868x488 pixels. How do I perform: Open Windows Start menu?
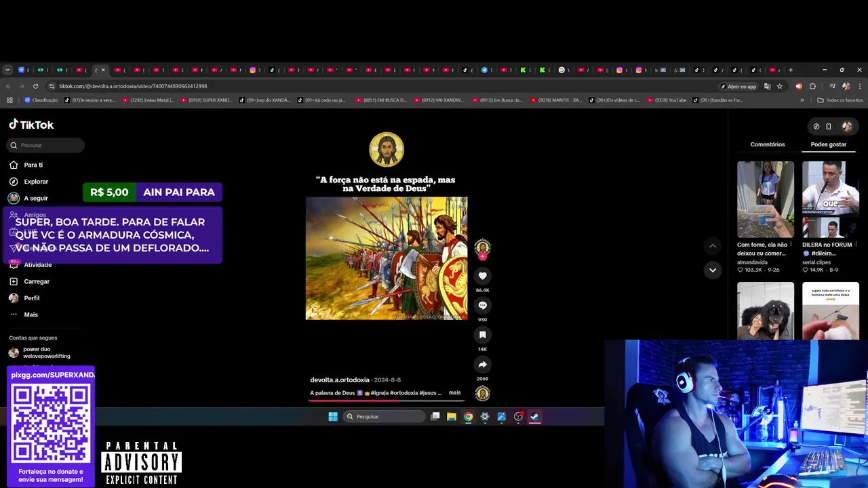[x=333, y=417]
